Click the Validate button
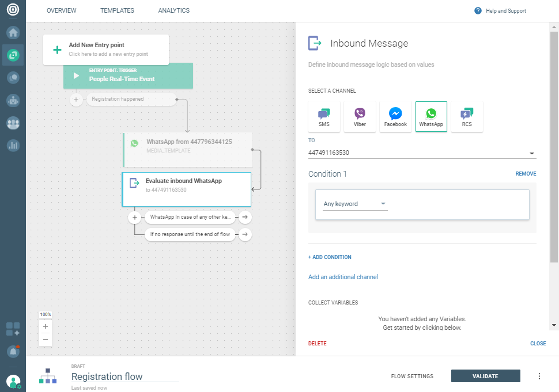 tap(485, 376)
